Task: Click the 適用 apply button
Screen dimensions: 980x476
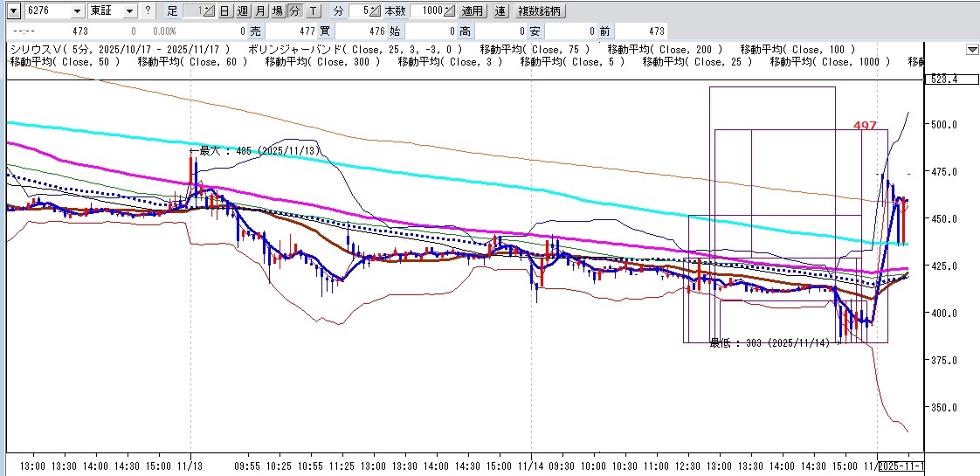Action: (473, 10)
